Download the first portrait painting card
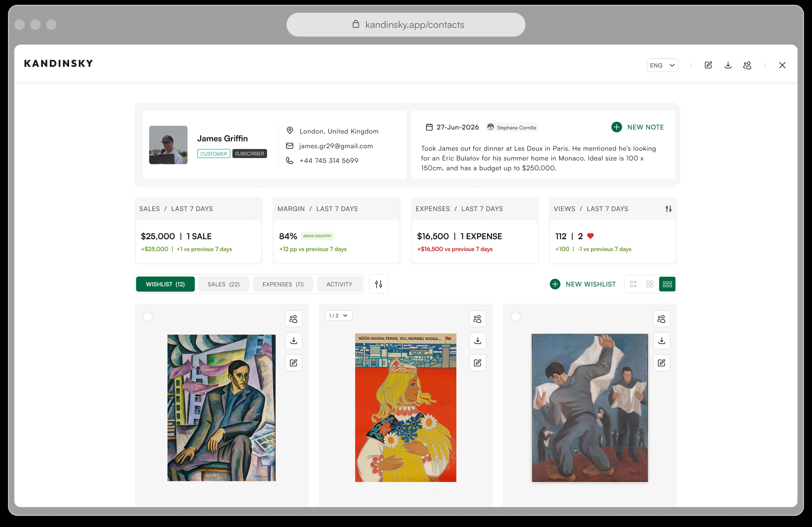This screenshot has height=527, width=812. (294, 340)
